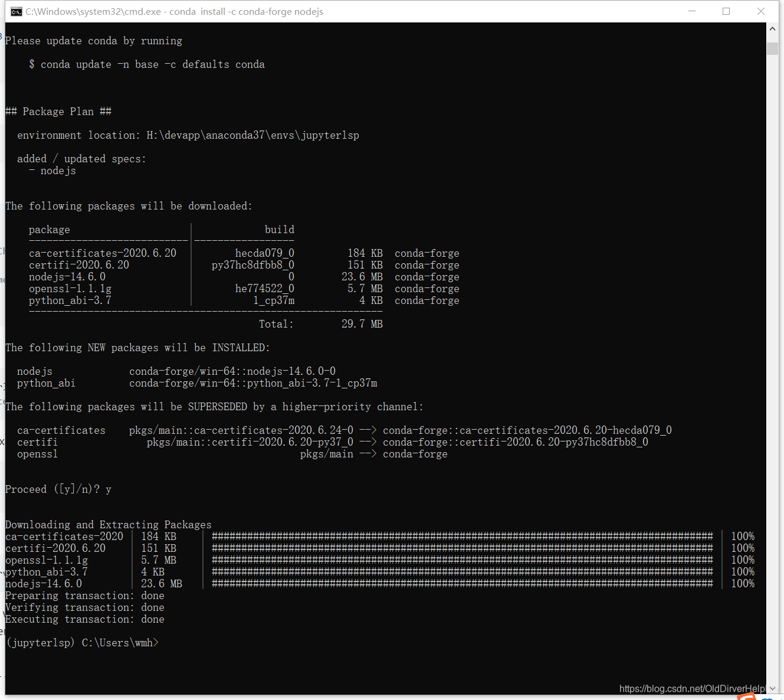Click 'Preparing transaction: done' line
784x700 pixels.
85,596
